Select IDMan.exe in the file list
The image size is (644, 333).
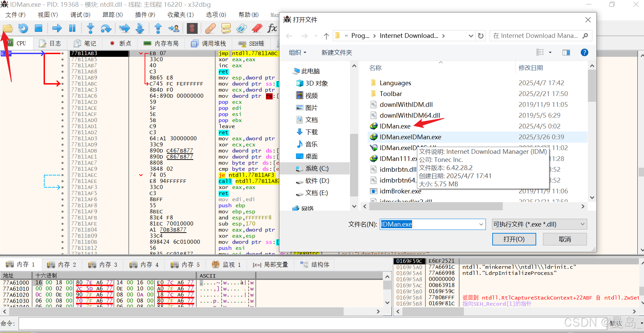(395, 126)
